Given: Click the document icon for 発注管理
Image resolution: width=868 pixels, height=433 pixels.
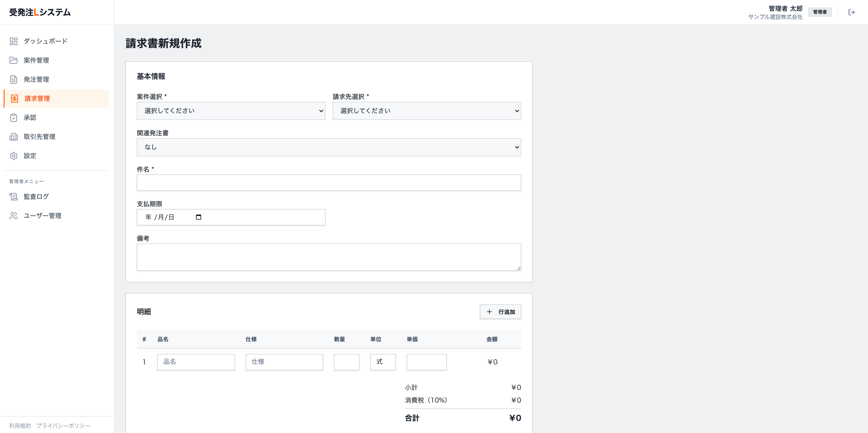Looking at the screenshot, I should (14, 80).
